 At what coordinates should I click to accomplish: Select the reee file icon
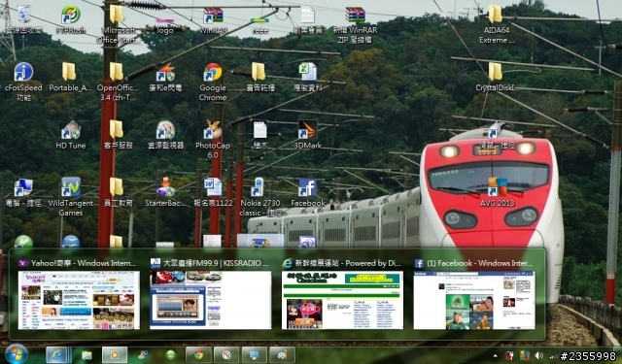click(x=259, y=19)
